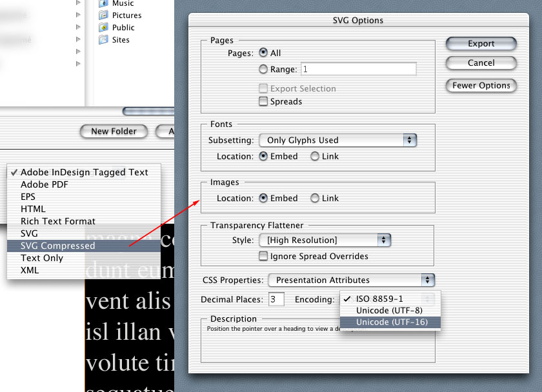Choose Embed for Fonts location
Viewport: 542px width, 392px height.
263,156
